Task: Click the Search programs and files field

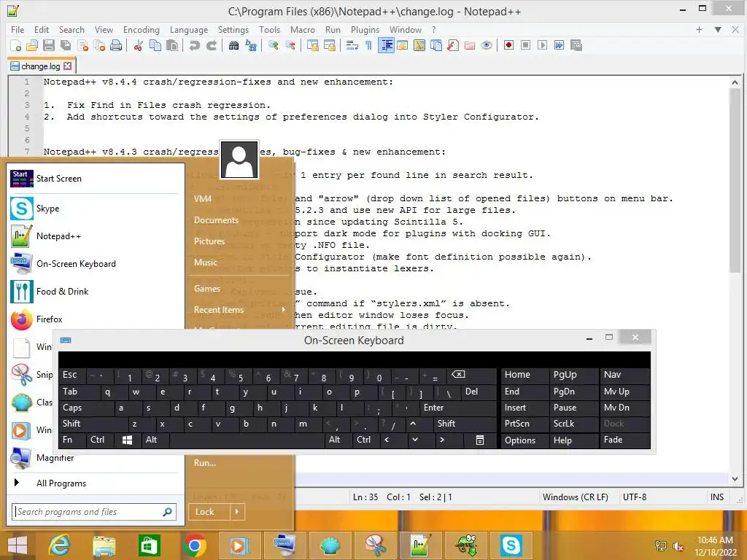Action: click(x=94, y=512)
